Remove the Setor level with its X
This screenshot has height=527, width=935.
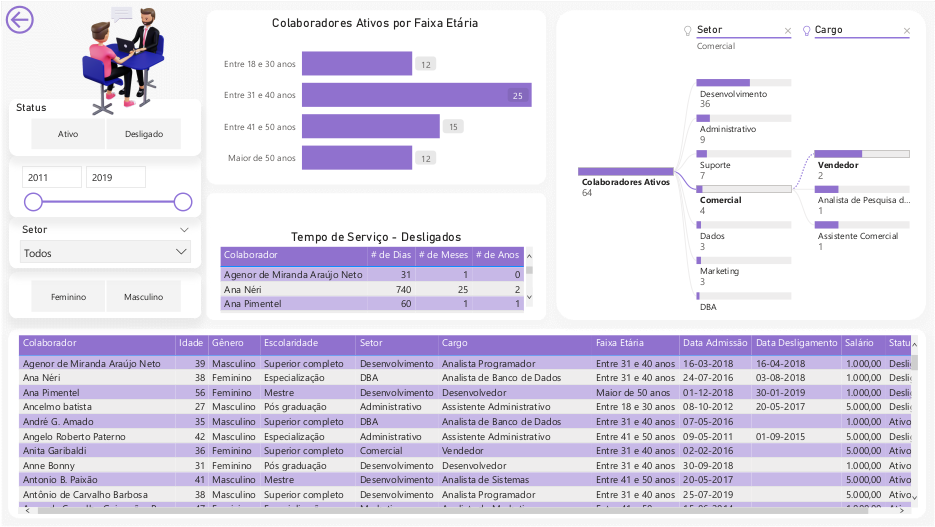787,31
